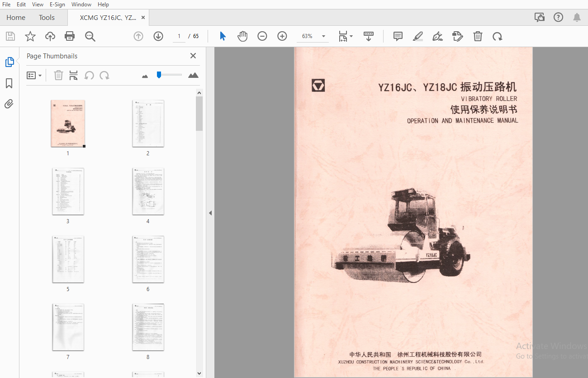This screenshot has height=378, width=588.
Task: Open the Edit menu
Action: click(x=21, y=4)
